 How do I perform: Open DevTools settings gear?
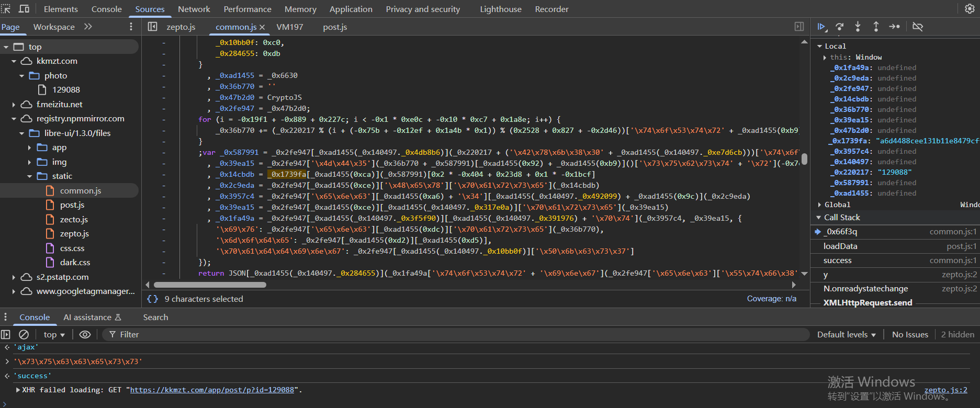click(x=969, y=9)
